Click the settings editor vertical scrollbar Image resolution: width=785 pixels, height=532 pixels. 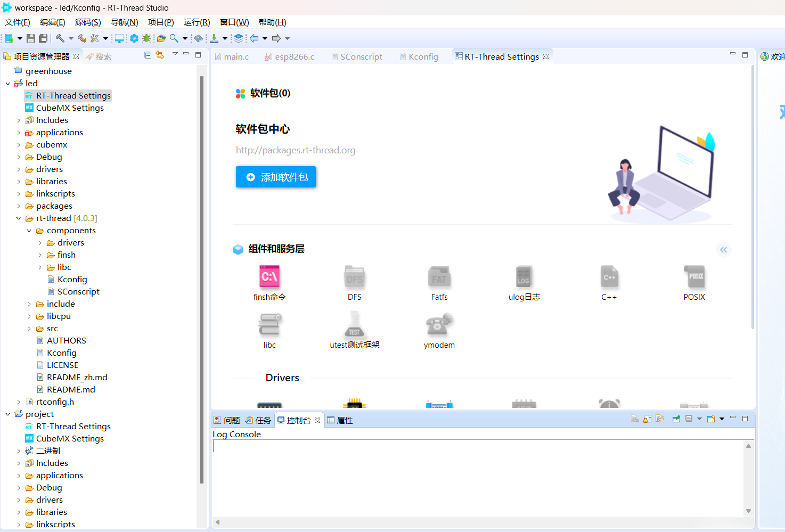(753, 197)
